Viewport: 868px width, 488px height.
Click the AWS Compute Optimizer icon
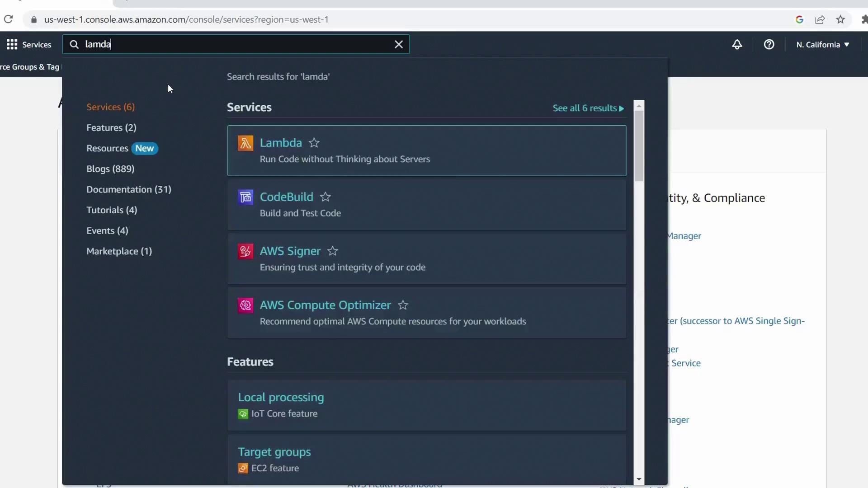[x=245, y=305]
